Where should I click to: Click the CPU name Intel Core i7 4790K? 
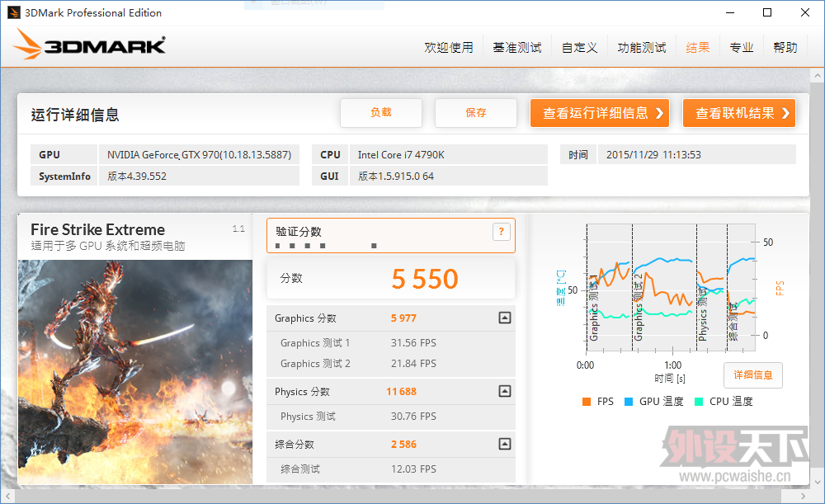click(x=448, y=155)
